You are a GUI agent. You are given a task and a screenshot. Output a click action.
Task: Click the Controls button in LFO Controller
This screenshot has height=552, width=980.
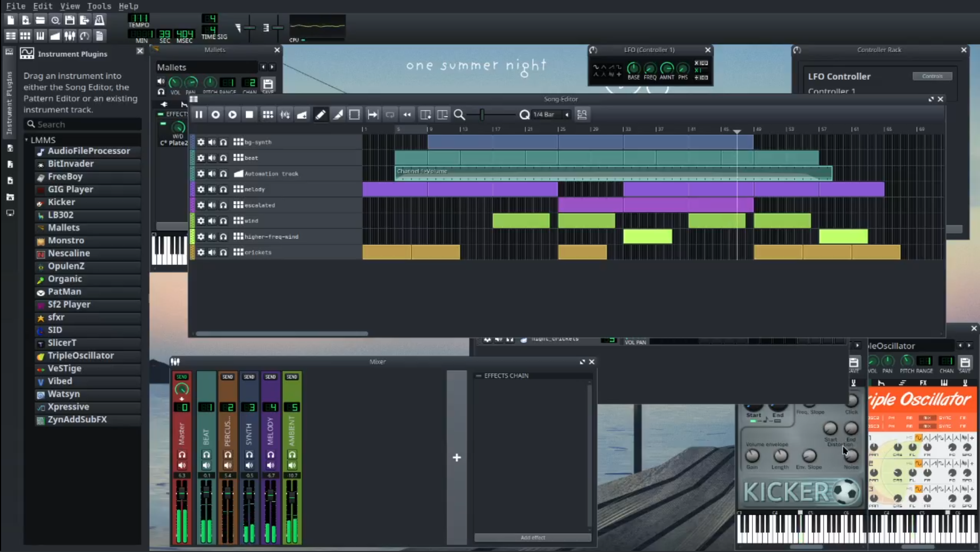click(932, 76)
